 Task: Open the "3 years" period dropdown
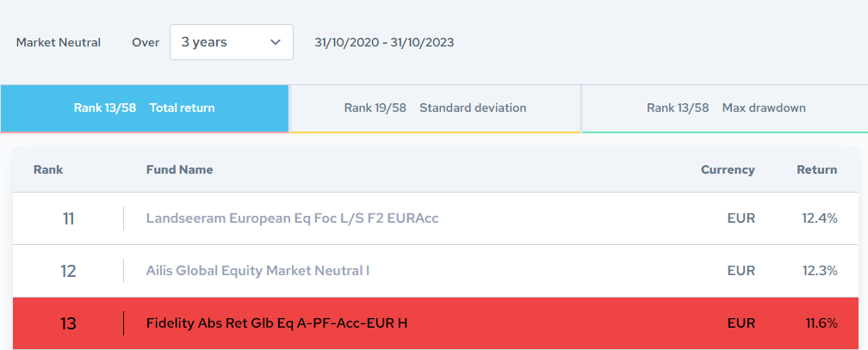coord(231,42)
